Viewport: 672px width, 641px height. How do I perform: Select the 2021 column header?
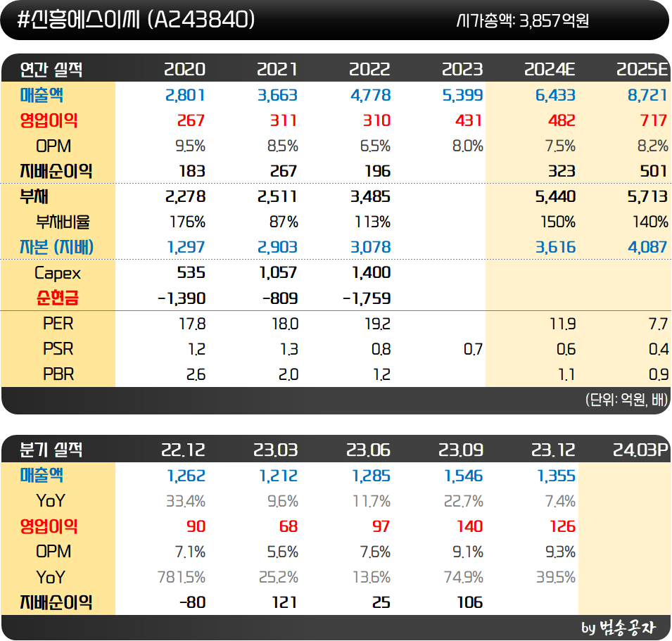[277, 70]
